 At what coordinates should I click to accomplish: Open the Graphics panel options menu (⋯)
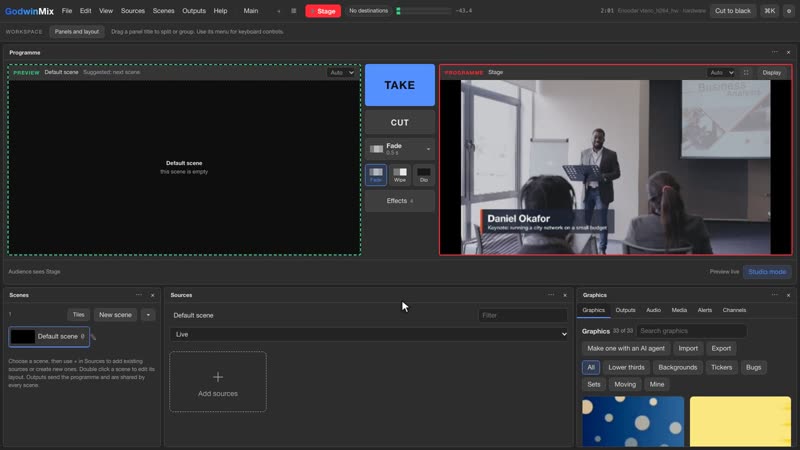pyautogui.click(x=774, y=295)
